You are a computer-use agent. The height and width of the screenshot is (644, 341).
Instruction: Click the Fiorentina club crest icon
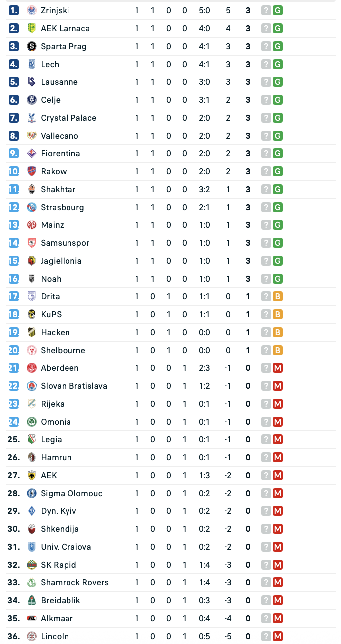point(32,153)
